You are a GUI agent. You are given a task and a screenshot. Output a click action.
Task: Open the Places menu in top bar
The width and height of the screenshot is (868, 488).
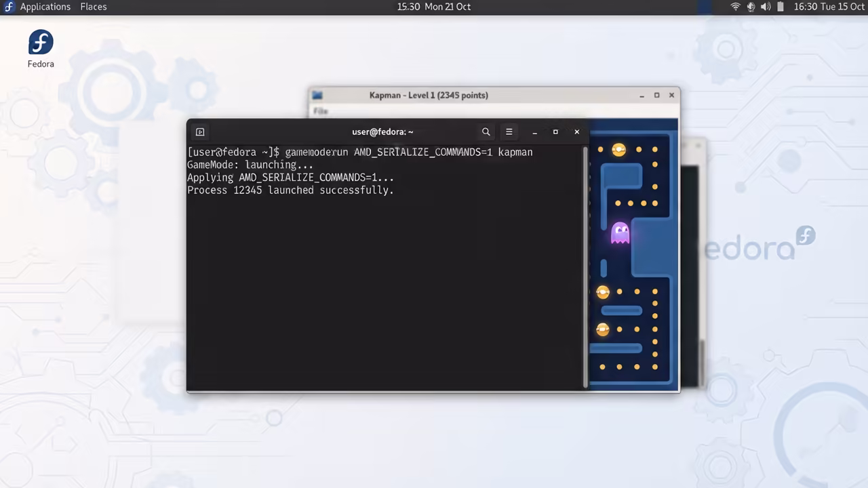pos(94,7)
